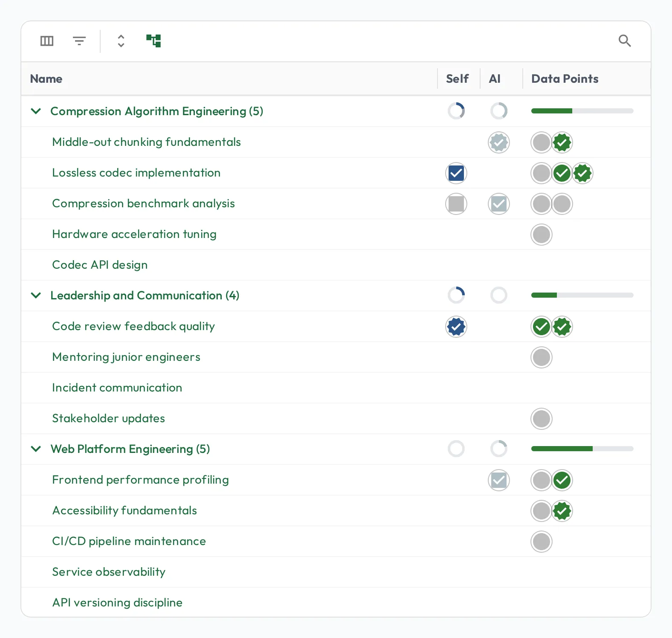This screenshot has height=638, width=672.
Task: Select the Web Platform Engineering (5) group title
Action: click(130, 449)
